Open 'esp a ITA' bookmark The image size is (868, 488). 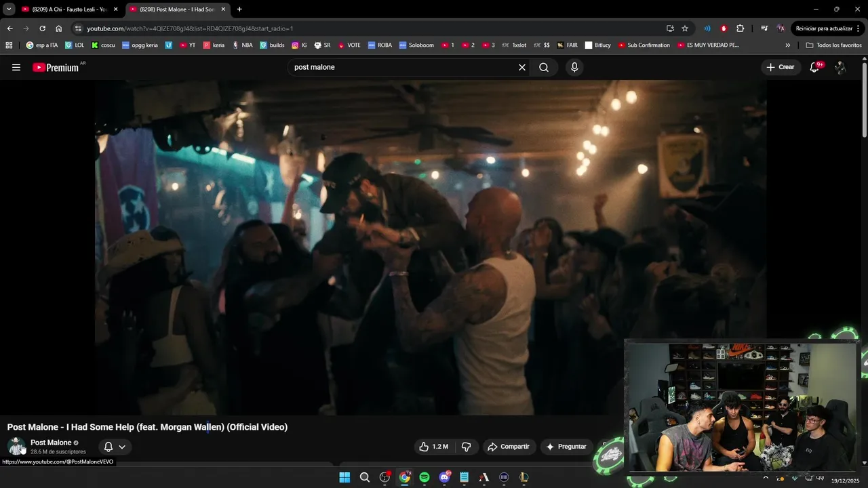[42, 45]
